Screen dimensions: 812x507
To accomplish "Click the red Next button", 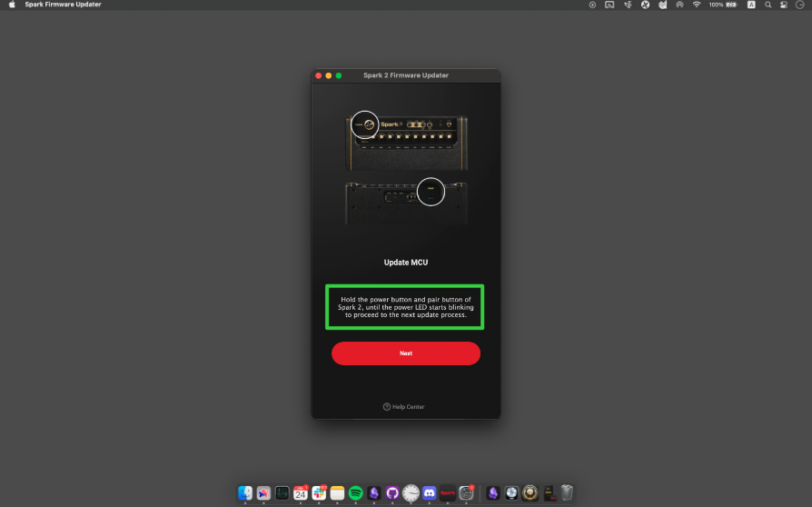I will tap(405, 353).
